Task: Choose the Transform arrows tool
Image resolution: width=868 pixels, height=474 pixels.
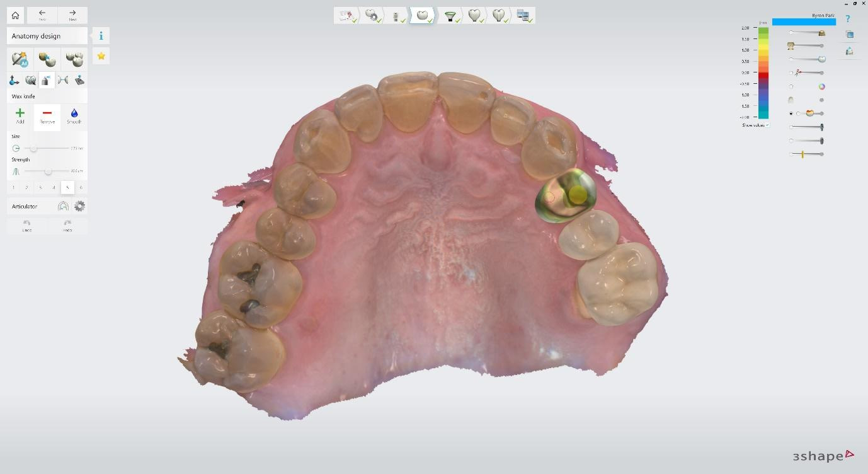Action: pos(14,80)
